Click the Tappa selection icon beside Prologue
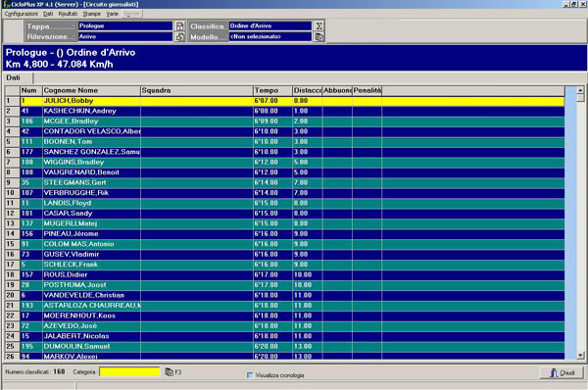Screen dimensions: 588x390 [x=180, y=25]
